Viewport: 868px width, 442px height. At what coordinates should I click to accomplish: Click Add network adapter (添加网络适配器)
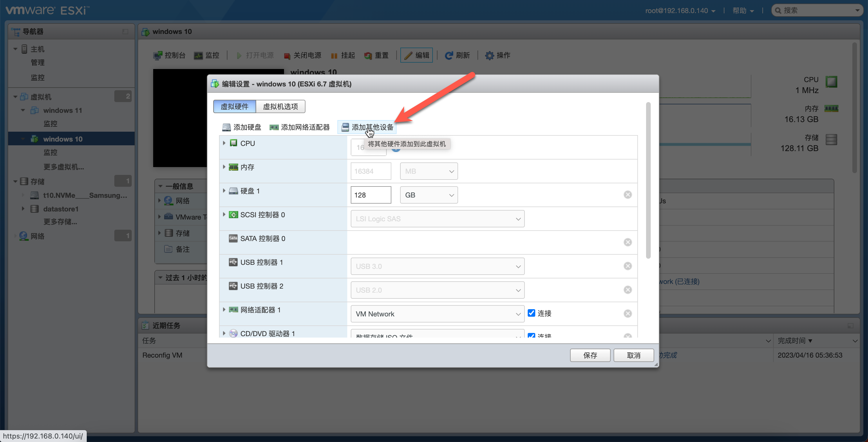point(300,127)
